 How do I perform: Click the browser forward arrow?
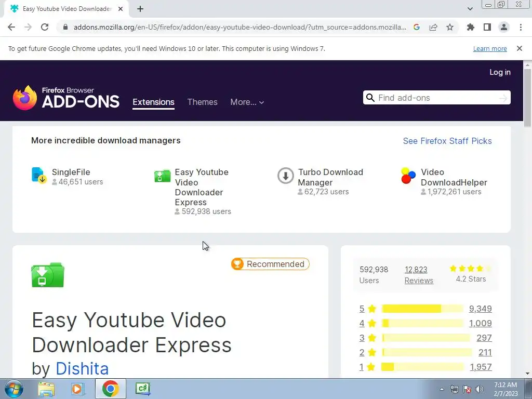coord(28,27)
